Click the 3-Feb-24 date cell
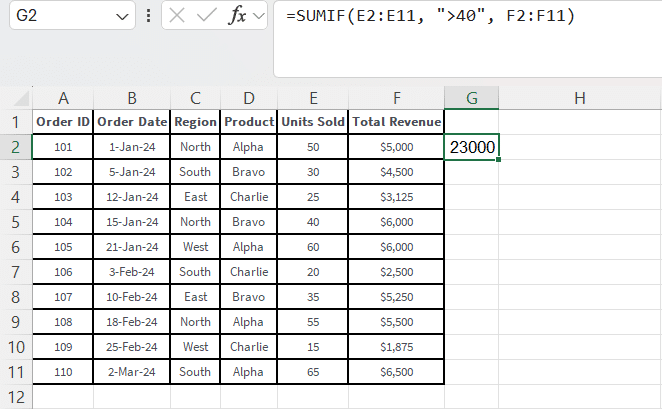The width and height of the screenshot is (662, 409). coord(132,272)
